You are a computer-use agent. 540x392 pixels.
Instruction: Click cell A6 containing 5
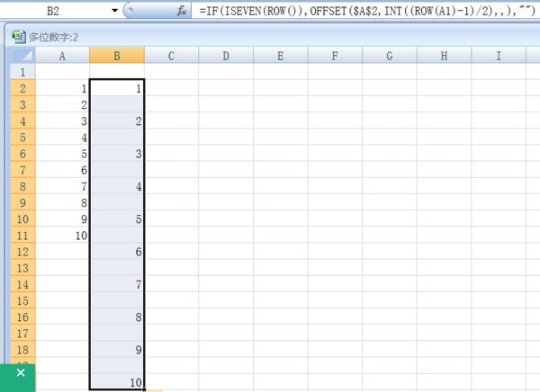(62, 154)
